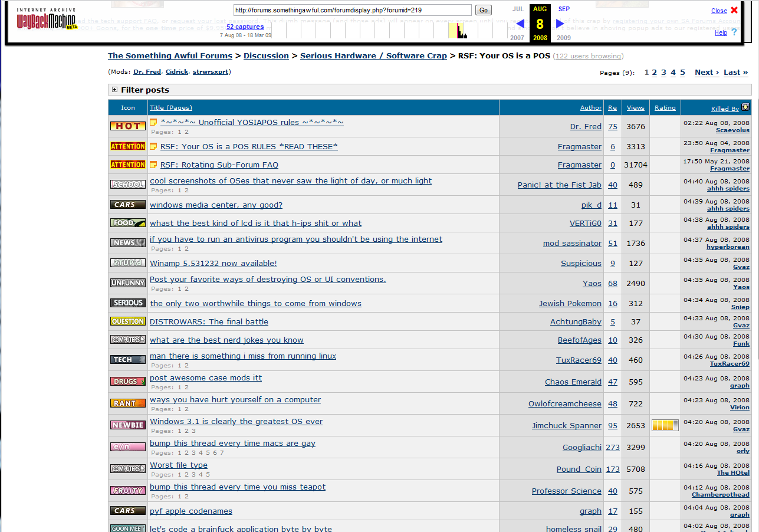Expand the Filter posts section

[x=114, y=90]
